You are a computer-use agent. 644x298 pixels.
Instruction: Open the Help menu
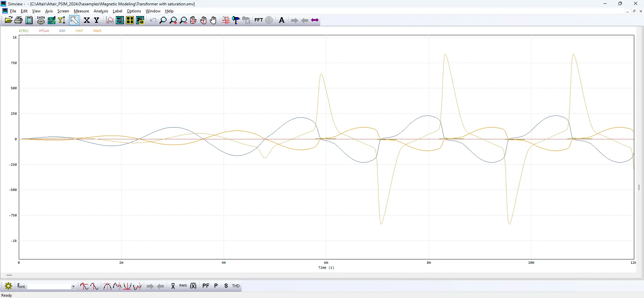tap(169, 11)
